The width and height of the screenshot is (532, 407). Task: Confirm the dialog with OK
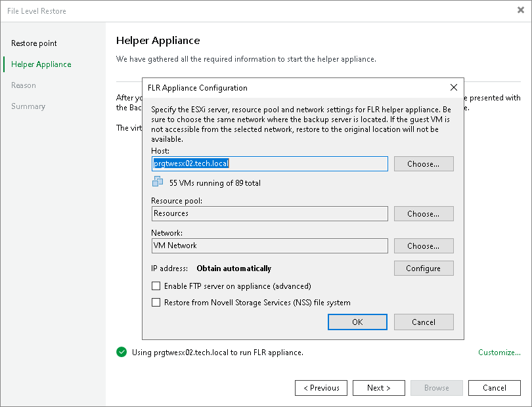357,322
